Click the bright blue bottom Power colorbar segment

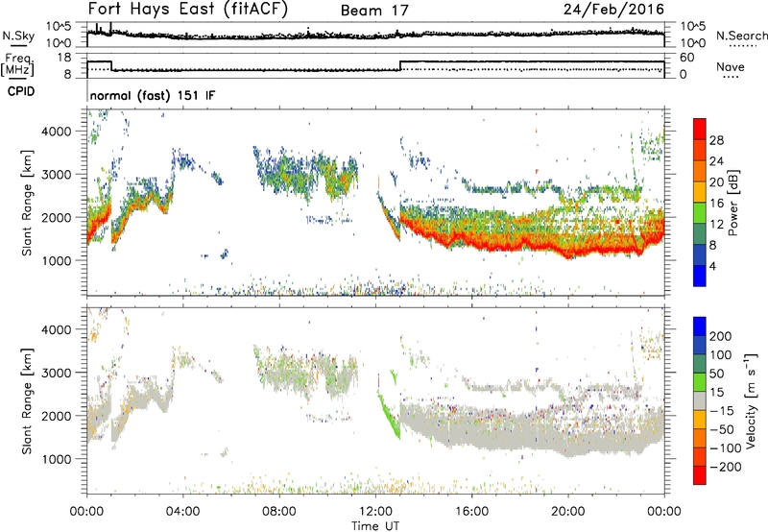pyautogui.click(x=700, y=276)
